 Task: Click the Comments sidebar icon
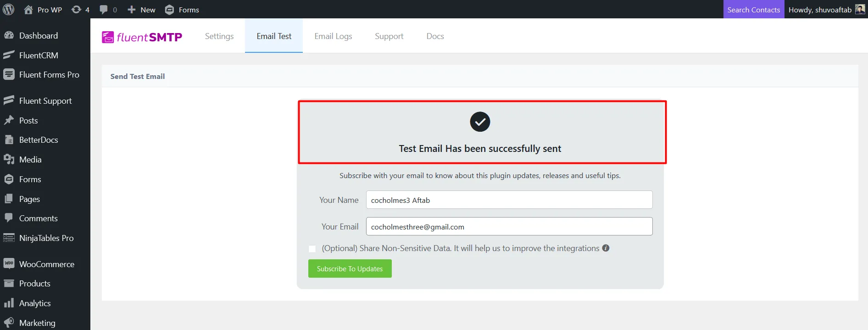click(x=9, y=218)
